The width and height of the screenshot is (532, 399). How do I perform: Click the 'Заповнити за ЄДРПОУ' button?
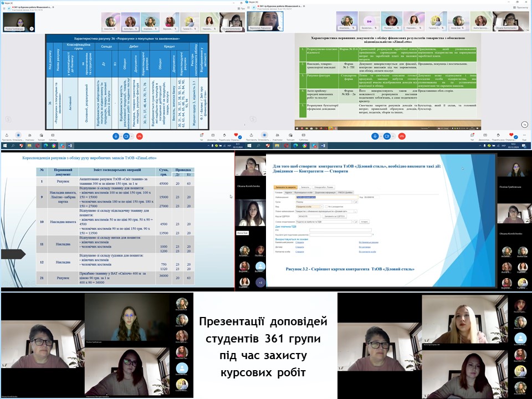click(x=334, y=217)
